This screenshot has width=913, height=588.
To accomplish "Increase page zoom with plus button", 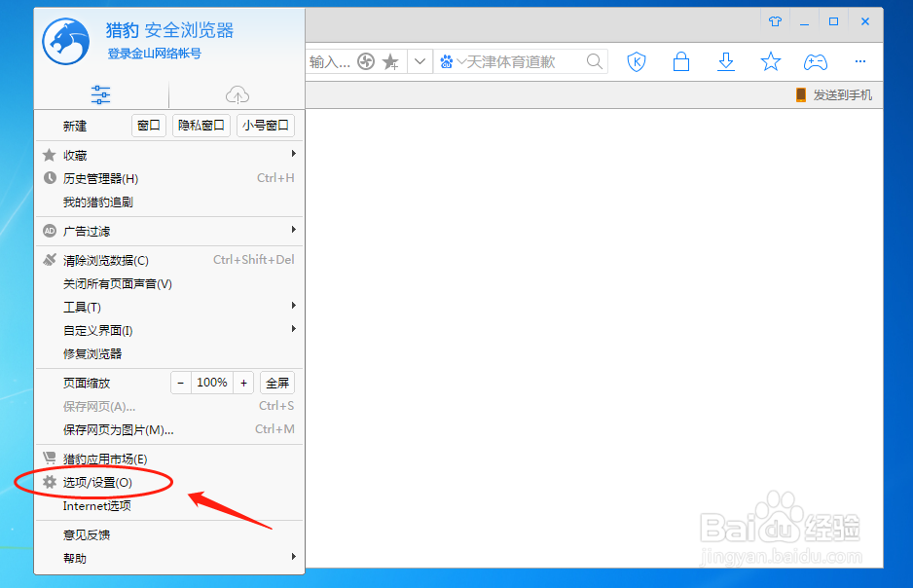I will click(x=243, y=383).
